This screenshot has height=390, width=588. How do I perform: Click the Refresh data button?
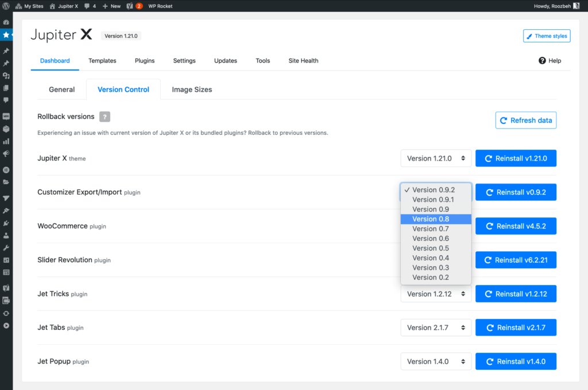525,120
